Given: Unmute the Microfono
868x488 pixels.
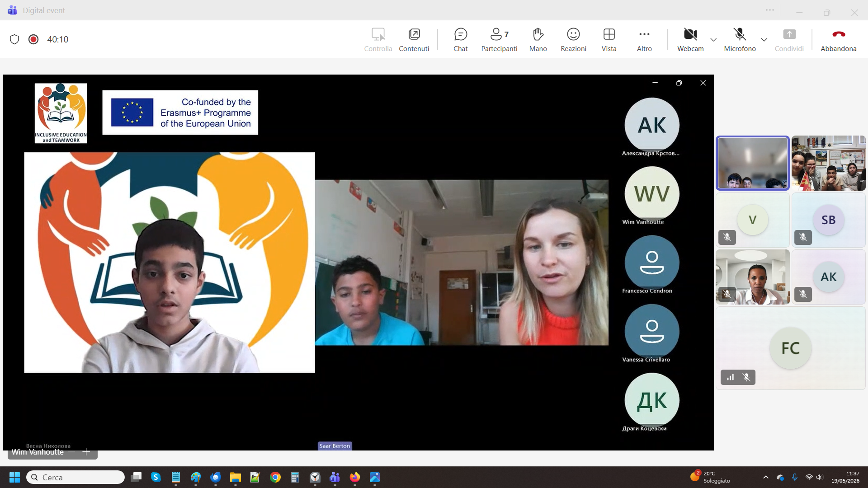Looking at the screenshot, I should coord(740,40).
